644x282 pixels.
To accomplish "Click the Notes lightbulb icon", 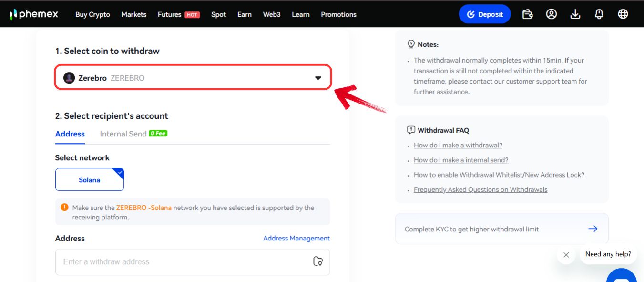I will point(411,44).
